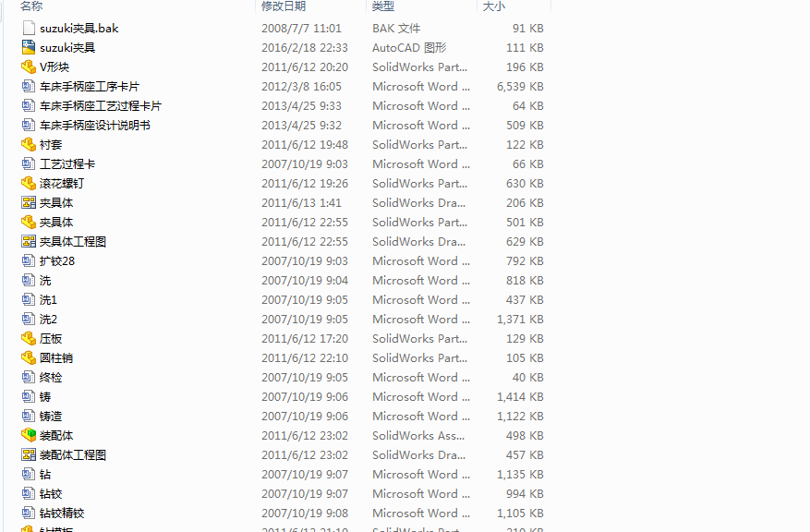The height and width of the screenshot is (532, 810).
Task: Click the size 1,122 KB
Action: tap(520, 416)
